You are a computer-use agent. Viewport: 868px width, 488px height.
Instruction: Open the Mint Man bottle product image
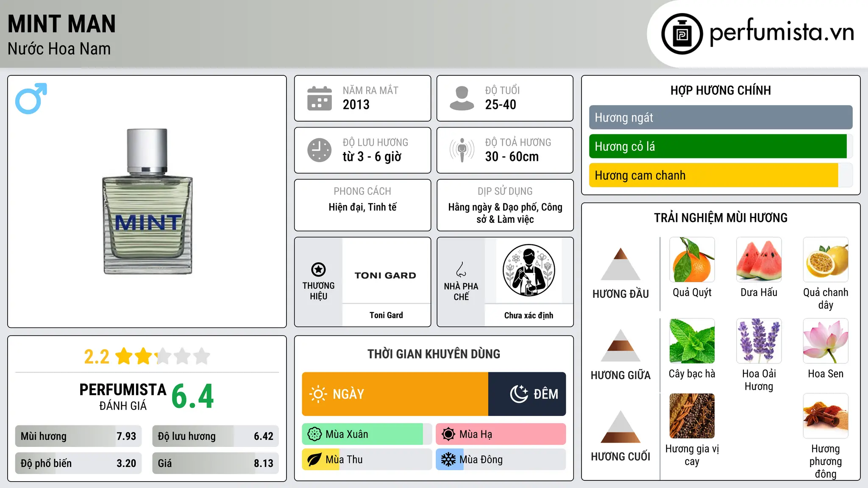(x=147, y=202)
